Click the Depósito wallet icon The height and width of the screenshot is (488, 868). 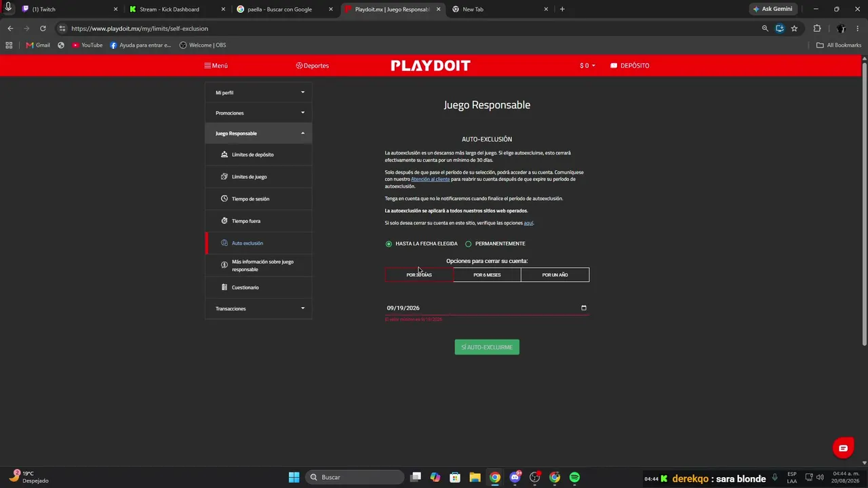point(614,66)
